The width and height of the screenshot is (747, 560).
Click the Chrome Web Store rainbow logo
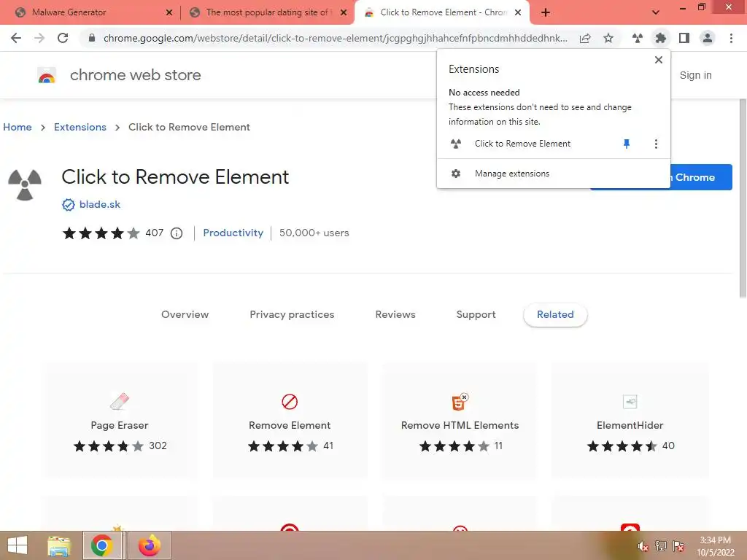pyautogui.click(x=47, y=75)
